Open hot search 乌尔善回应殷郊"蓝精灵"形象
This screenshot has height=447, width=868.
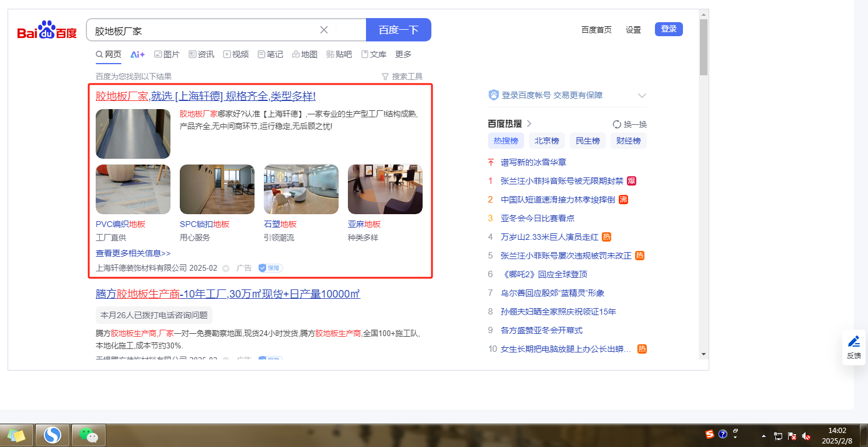(553, 293)
